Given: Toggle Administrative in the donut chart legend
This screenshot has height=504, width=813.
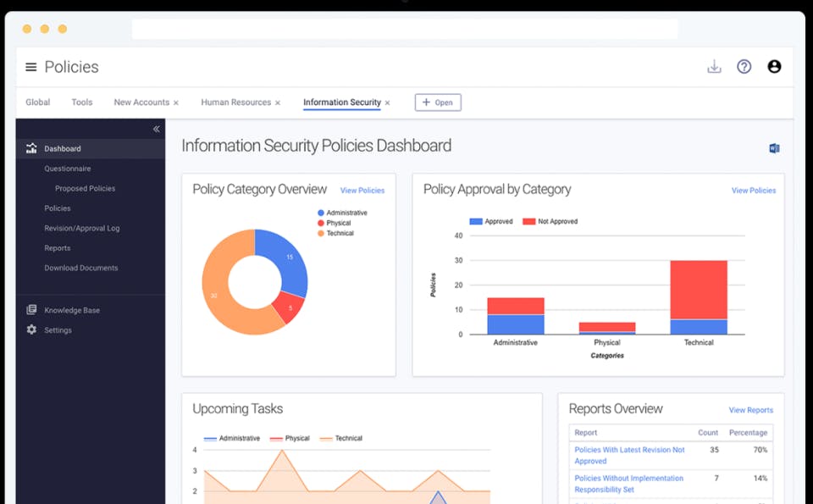Looking at the screenshot, I should click(x=342, y=213).
